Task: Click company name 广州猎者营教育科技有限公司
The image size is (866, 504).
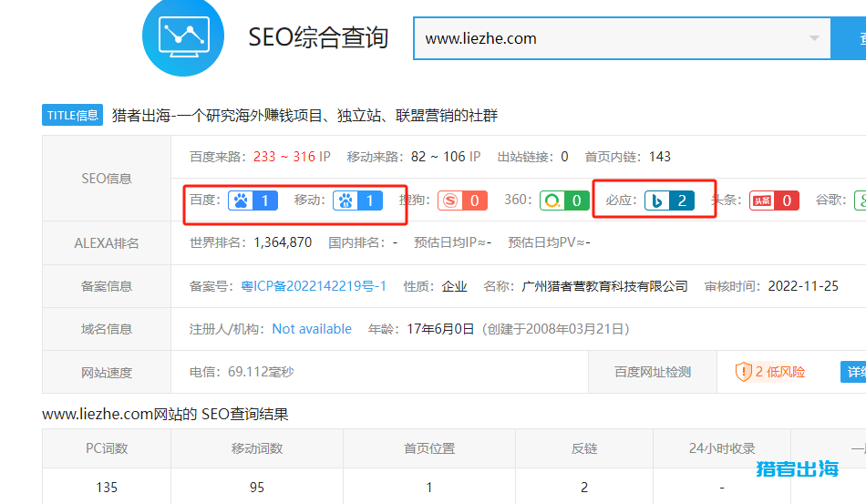Action: tap(604, 286)
